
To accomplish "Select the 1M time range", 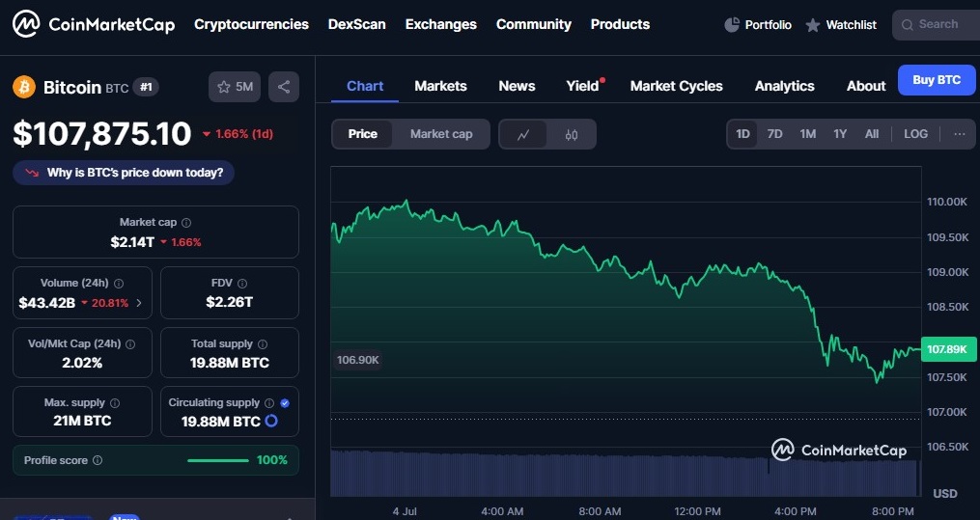I will [x=807, y=134].
